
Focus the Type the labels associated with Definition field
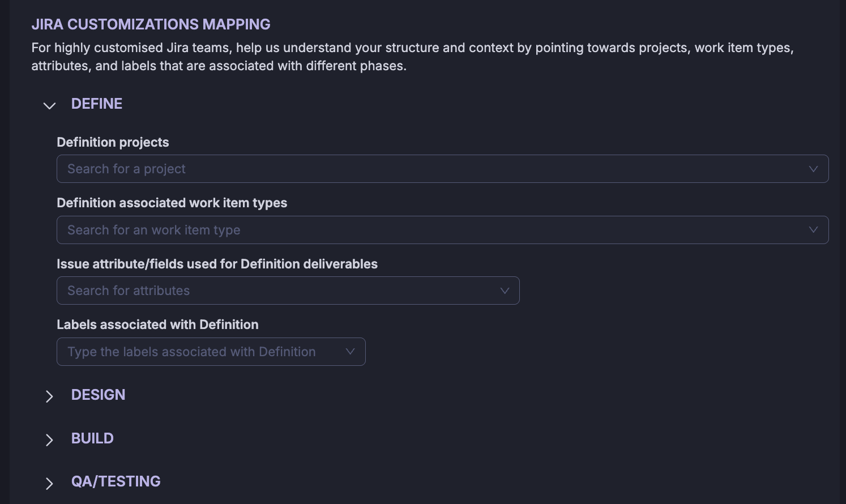click(x=211, y=352)
